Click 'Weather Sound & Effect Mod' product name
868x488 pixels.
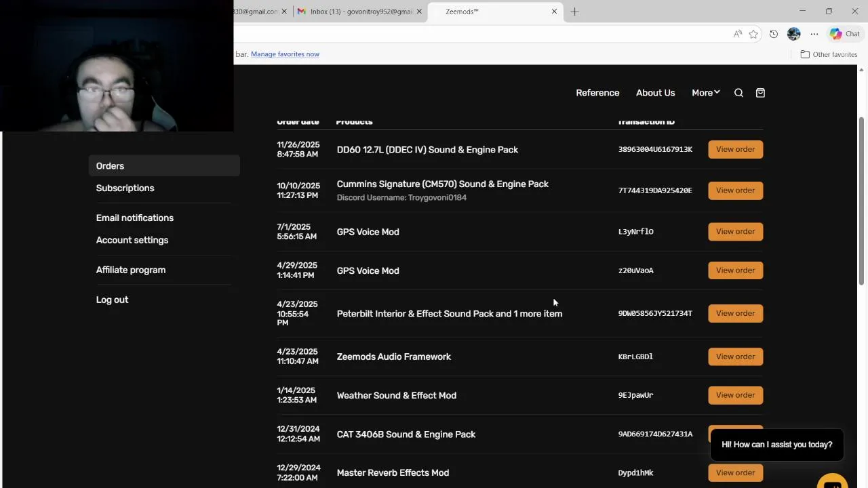click(x=397, y=396)
